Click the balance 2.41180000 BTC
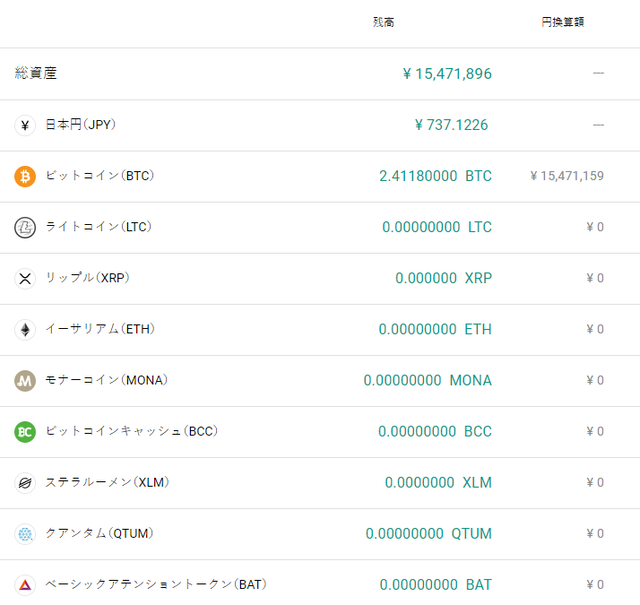Screen dimensions: 640x605 pos(436,176)
